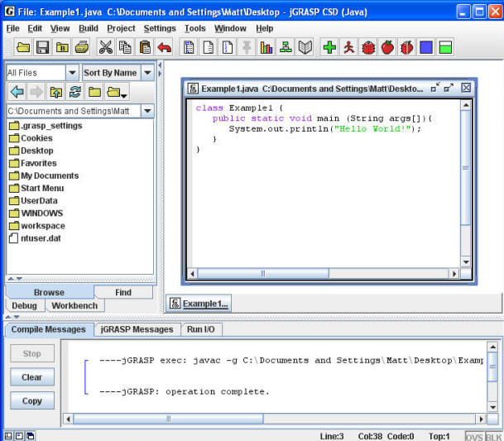Toggle the OVS overstrike indicator
Image resolution: width=504 pixels, height=441 pixels.
(x=474, y=436)
